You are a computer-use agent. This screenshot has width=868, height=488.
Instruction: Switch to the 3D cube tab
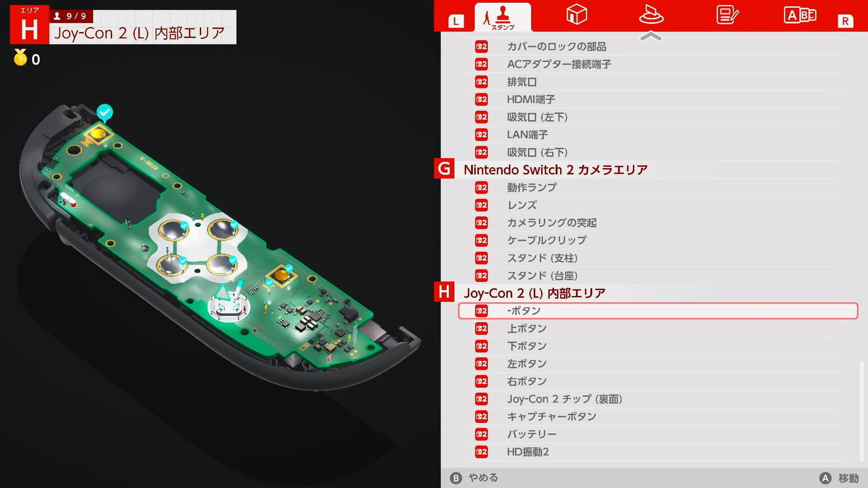pyautogui.click(x=576, y=14)
